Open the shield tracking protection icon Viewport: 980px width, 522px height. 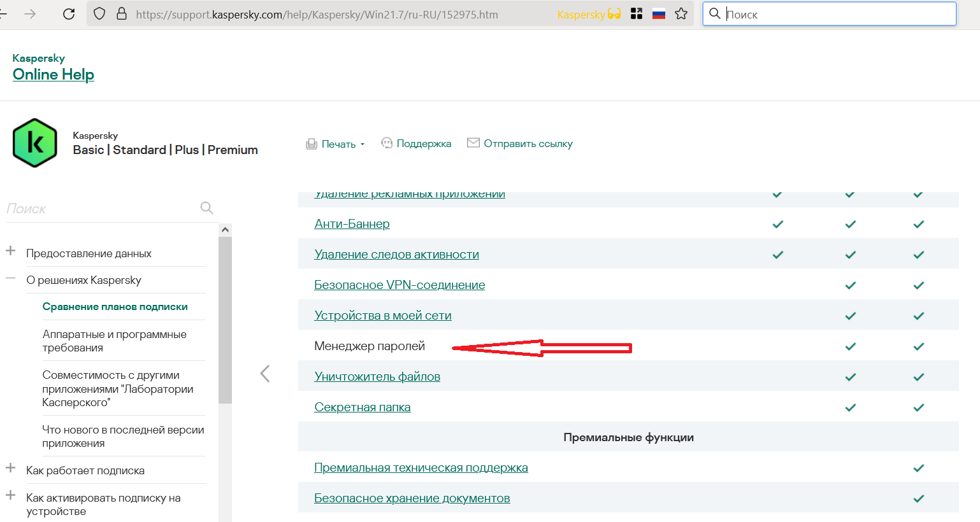(x=99, y=14)
